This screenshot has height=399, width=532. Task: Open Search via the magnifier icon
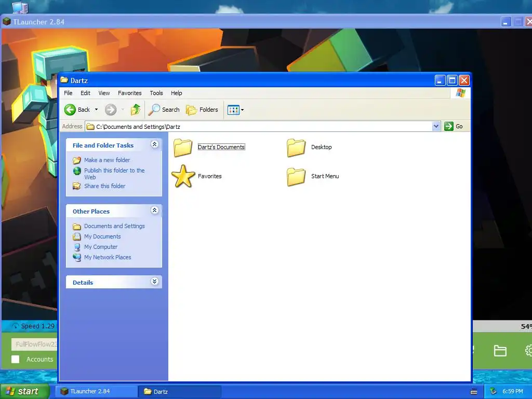[154, 110]
